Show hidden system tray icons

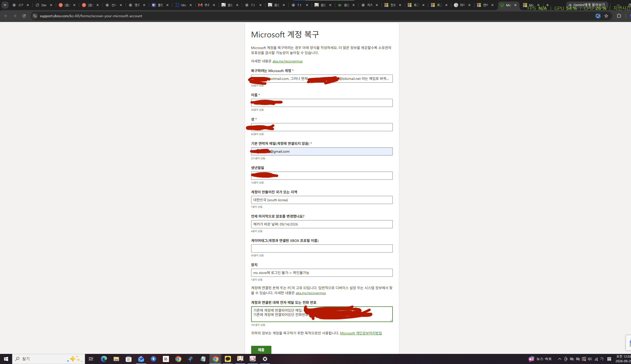pyautogui.click(x=560, y=359)
